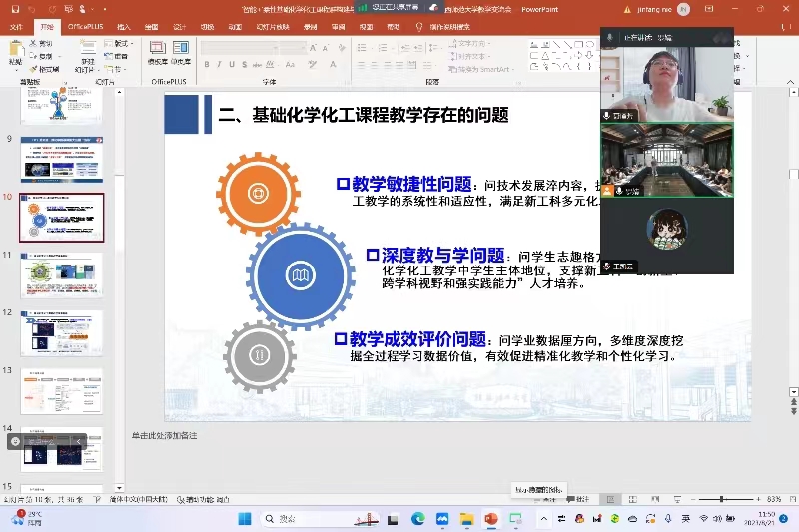
Task: Click the accessibility check status text
Action: (x=207, y=499)
